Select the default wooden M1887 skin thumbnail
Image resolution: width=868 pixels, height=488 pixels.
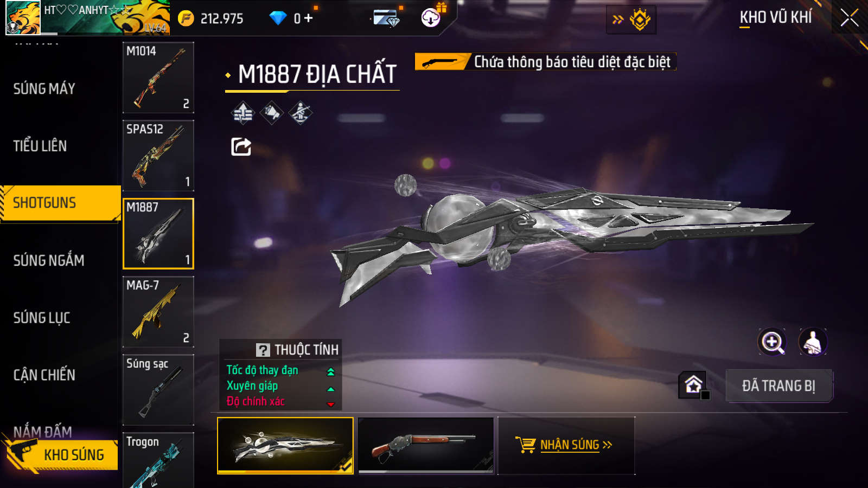point(426,445)
